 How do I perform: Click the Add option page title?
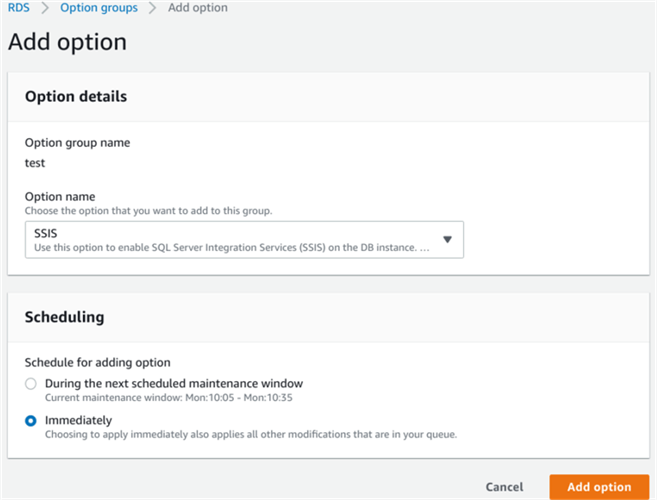coord(67,42)
